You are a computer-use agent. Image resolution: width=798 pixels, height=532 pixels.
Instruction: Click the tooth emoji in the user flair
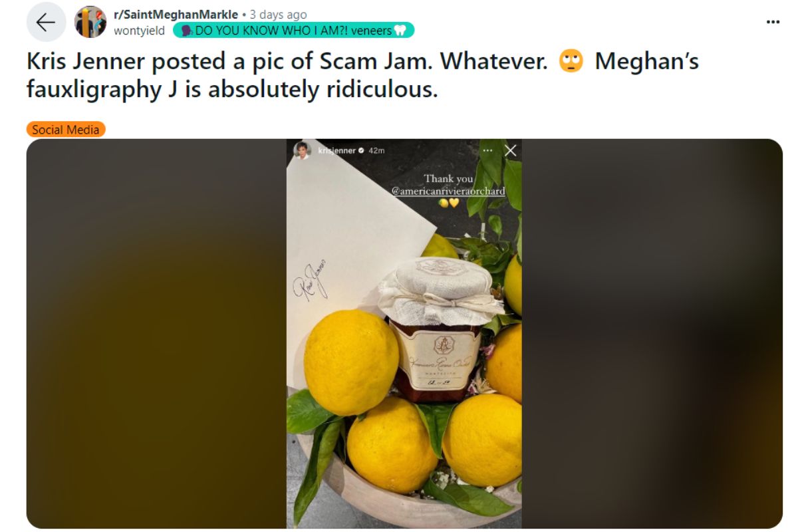point(400,30)
